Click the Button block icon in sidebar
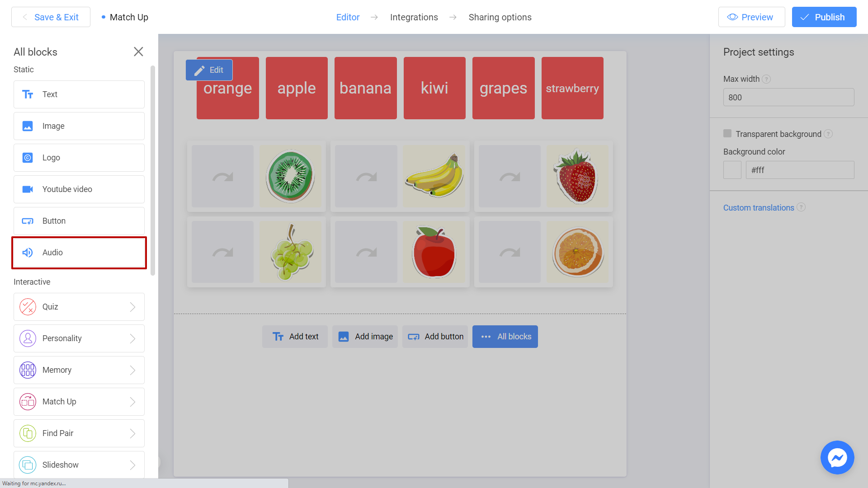868x488 pixels. pyautogui.click(x=28, y=221)
